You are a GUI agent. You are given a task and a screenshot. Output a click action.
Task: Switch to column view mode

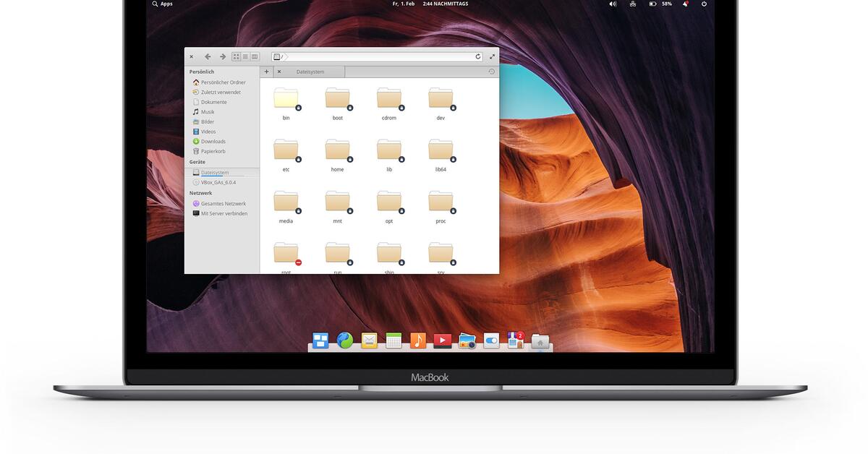click(255, 56)
